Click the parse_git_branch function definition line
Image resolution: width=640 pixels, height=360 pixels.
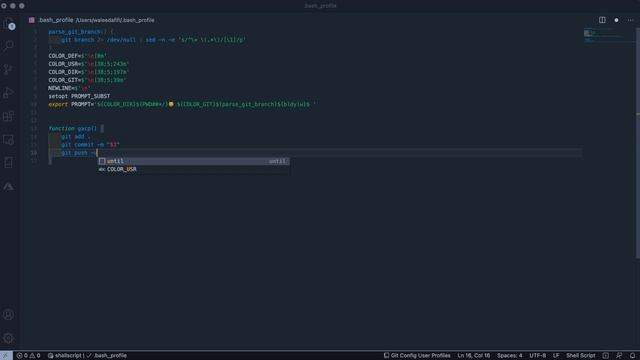tap(81, 32)
